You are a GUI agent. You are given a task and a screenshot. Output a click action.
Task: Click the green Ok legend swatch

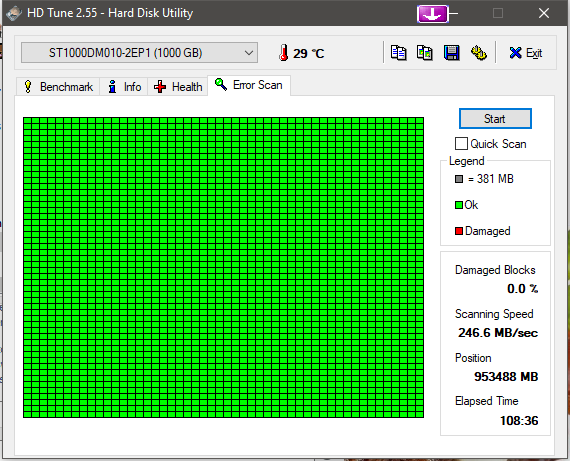[459, 205]
